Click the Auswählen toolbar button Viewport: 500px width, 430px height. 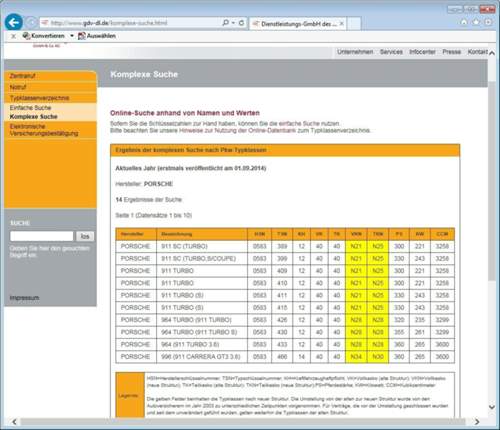[97, 36]
